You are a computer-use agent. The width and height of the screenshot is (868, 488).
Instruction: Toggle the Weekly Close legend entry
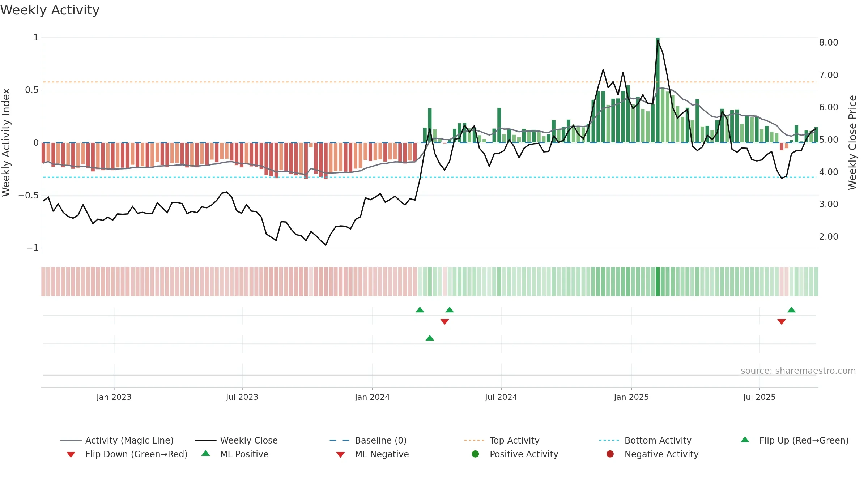pos(236,440)
